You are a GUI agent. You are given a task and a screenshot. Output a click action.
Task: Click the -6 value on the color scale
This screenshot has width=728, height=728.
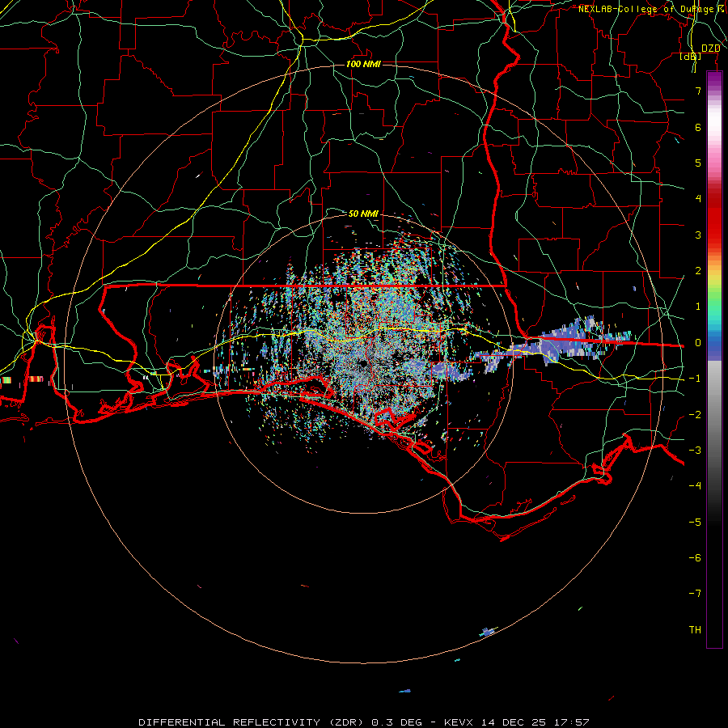coord(695,558)
